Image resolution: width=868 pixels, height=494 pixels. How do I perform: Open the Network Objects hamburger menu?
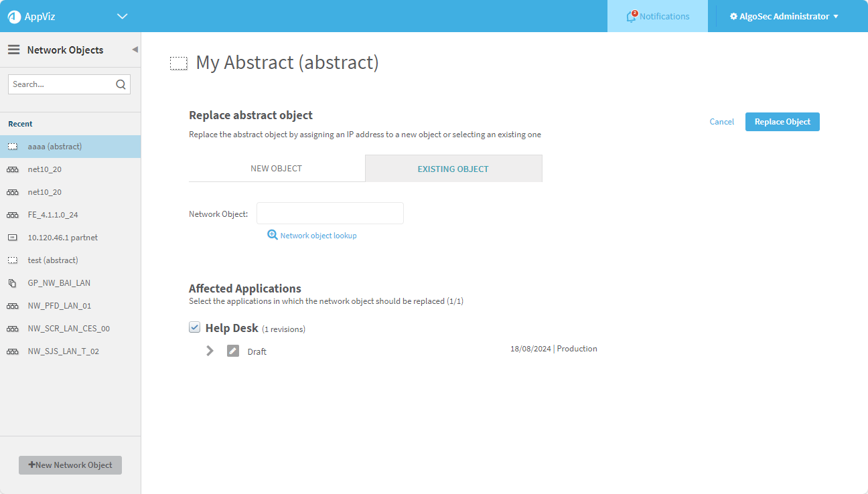13,50
